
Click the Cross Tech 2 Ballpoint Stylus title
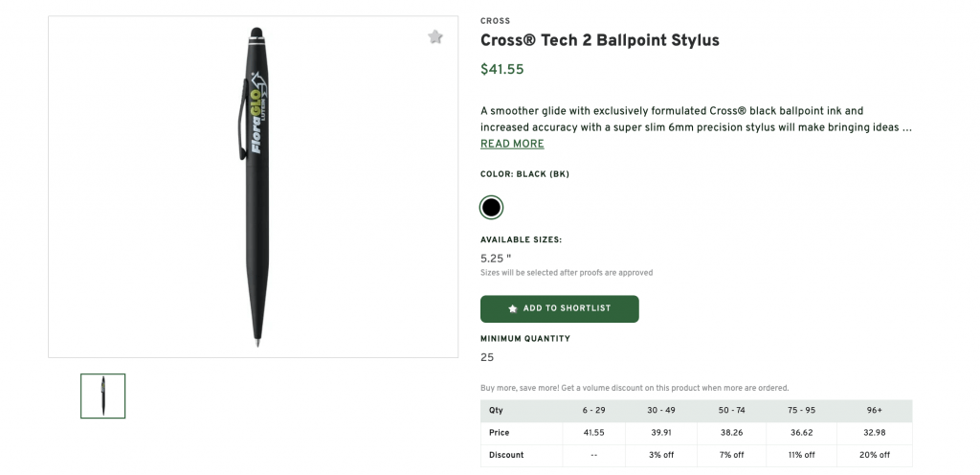click(599, 40)
